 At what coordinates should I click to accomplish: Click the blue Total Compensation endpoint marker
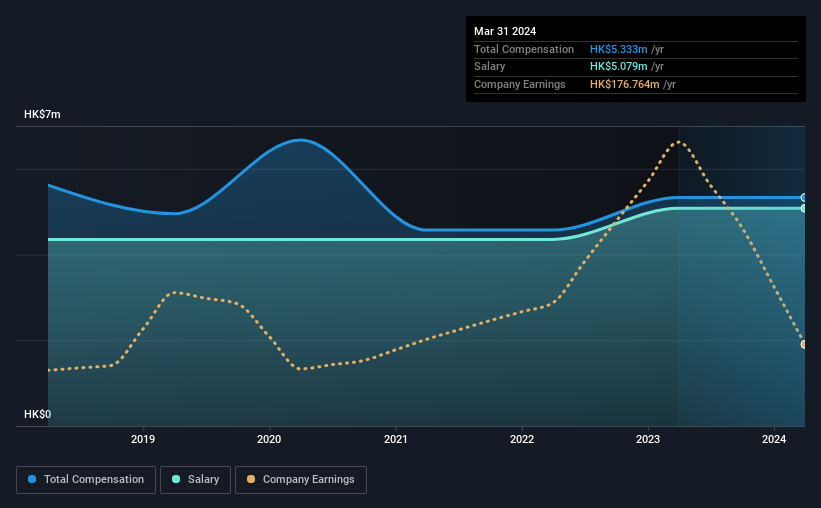pyautogui.click(x=804, y=197)
